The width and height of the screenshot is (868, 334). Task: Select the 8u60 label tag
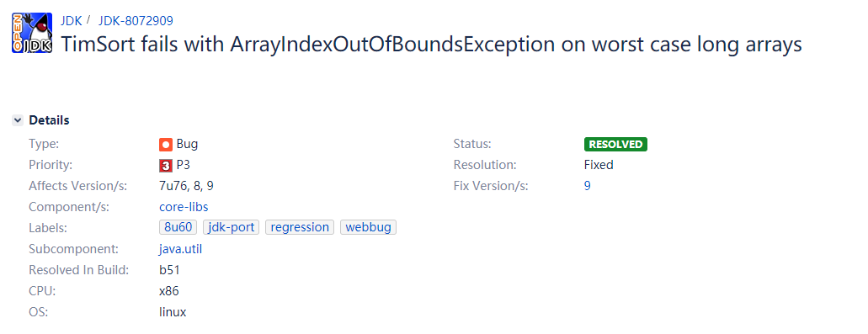[x=178, y=227]
